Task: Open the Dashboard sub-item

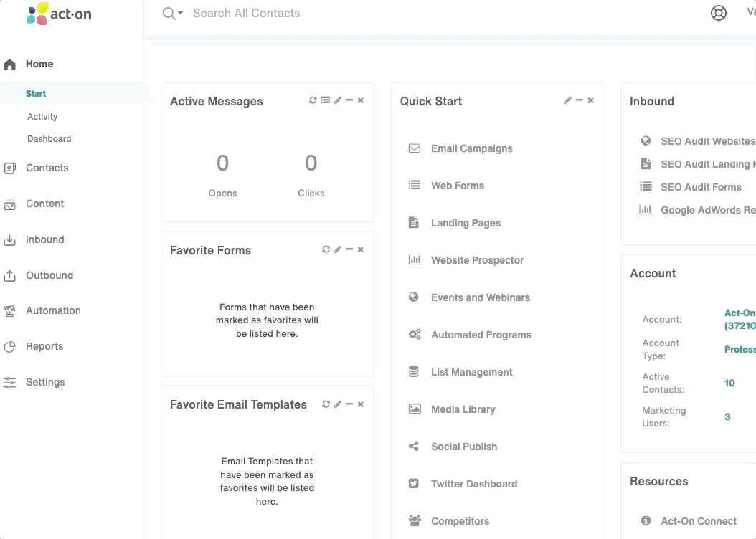Action: pyautogui.click(x=49, y=139)
